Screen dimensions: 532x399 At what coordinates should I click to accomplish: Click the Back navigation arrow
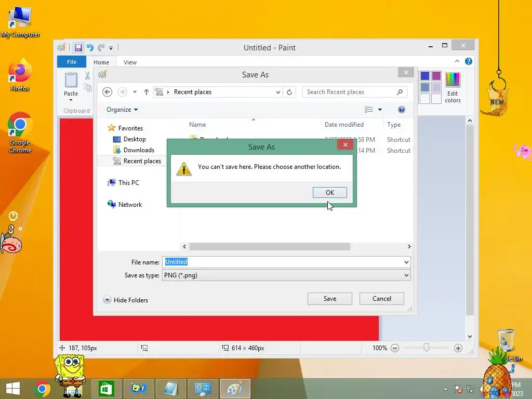coord(107,92)
